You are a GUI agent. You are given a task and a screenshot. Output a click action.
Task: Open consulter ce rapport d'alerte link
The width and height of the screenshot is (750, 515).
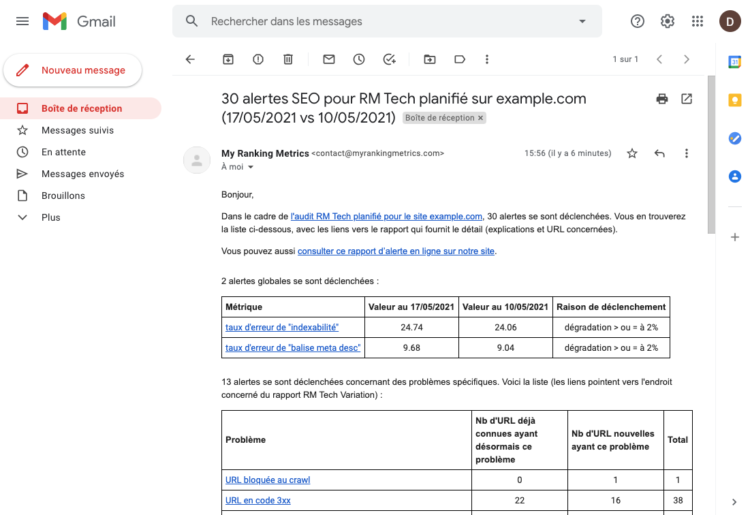[396, 251]
